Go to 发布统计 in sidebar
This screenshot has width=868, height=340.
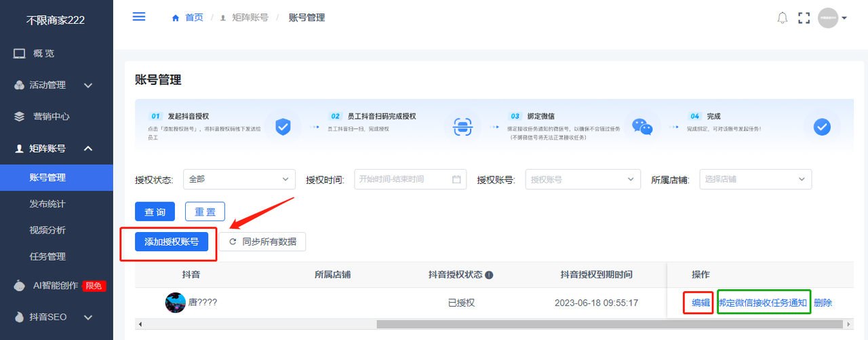(x=47, y=204)
